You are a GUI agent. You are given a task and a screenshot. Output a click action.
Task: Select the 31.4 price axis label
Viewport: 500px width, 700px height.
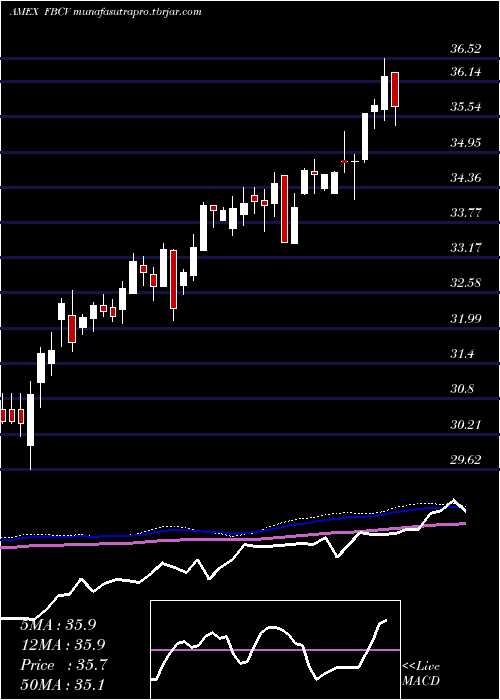(462, 354)
